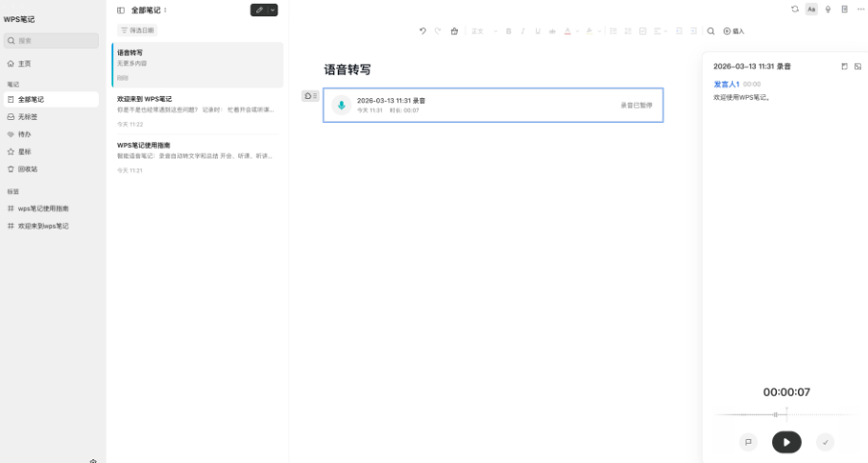Add a flag marker to recording

(748, 442)
